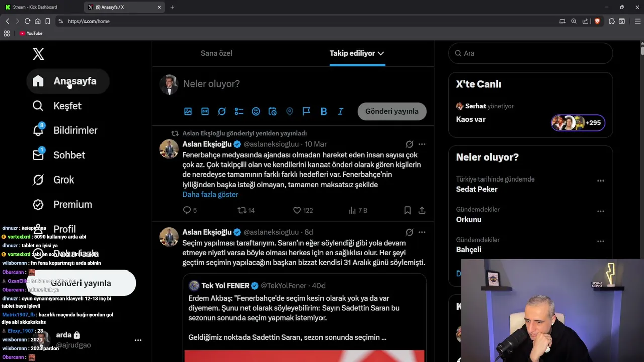Open Brave shields icon
Image resolution: width=644 pixels, height=362 pixels.
point(597,21)
